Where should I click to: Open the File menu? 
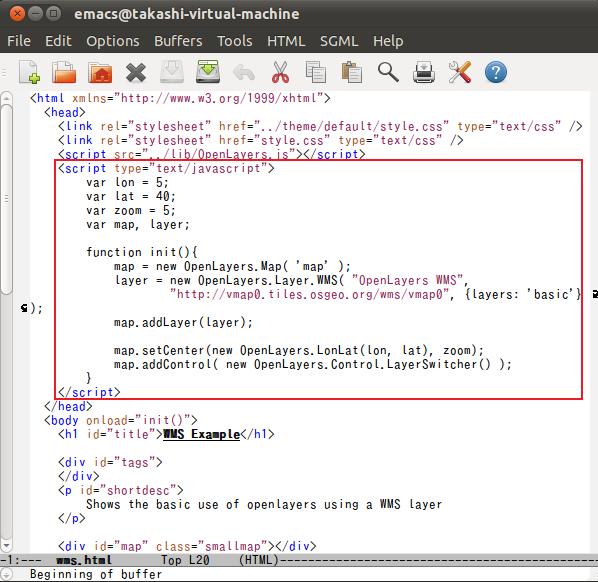pyautogui.click(x=19, y=41)
